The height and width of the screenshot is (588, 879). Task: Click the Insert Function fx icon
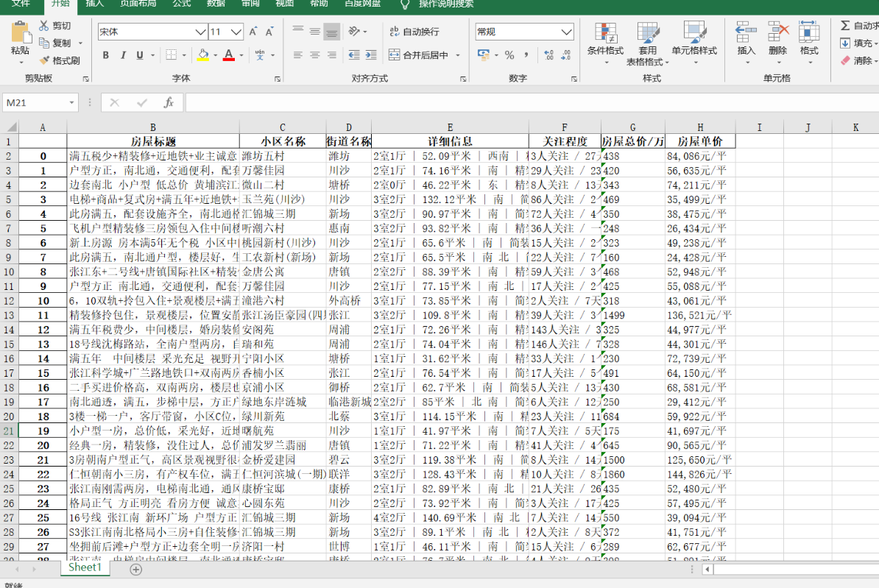[169, 103]
